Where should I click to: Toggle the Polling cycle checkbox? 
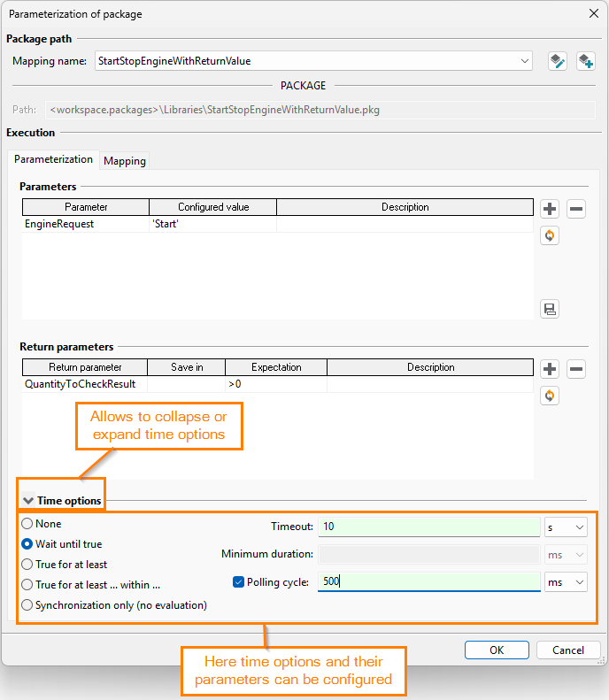click(x=238, y=581)
